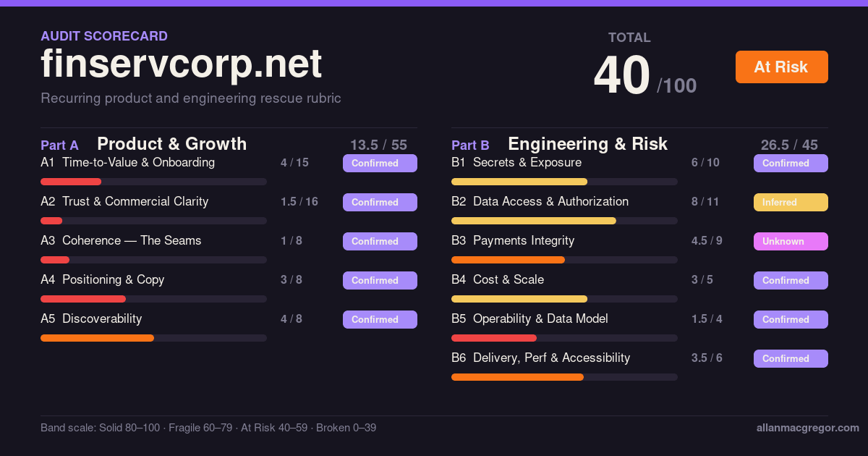
Task: Click the Part B label
Action: tap(470, 145)
